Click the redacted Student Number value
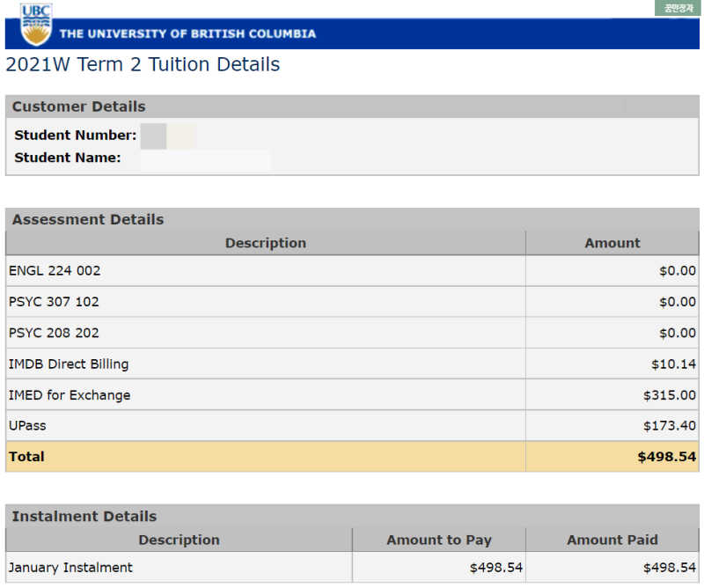This screenshot has height=588, width=704. click(167, 136)
